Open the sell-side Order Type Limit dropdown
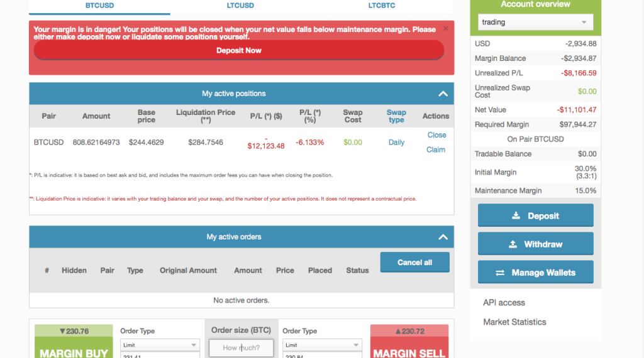The image size is (644, 358). 322,345
